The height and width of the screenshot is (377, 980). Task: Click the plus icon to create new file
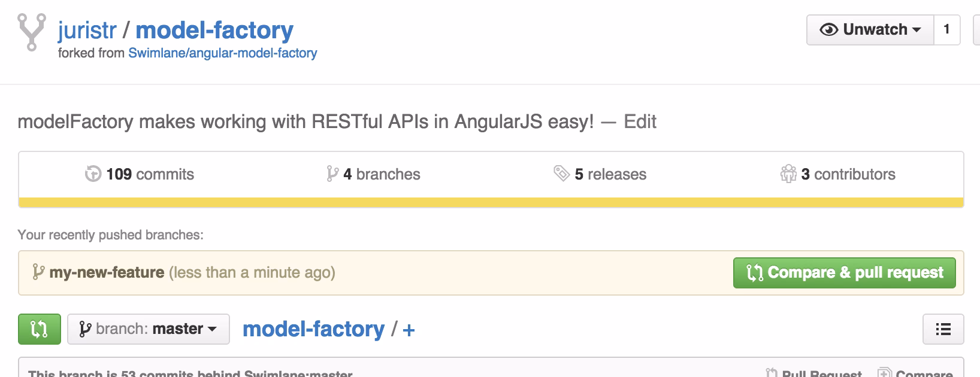[x=409, y=330]
